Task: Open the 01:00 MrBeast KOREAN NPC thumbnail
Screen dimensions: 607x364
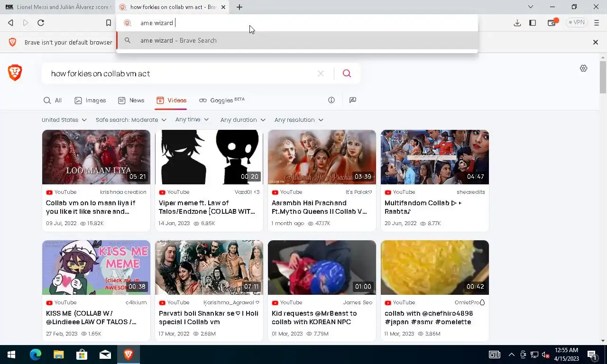Action: click(322, 267)
